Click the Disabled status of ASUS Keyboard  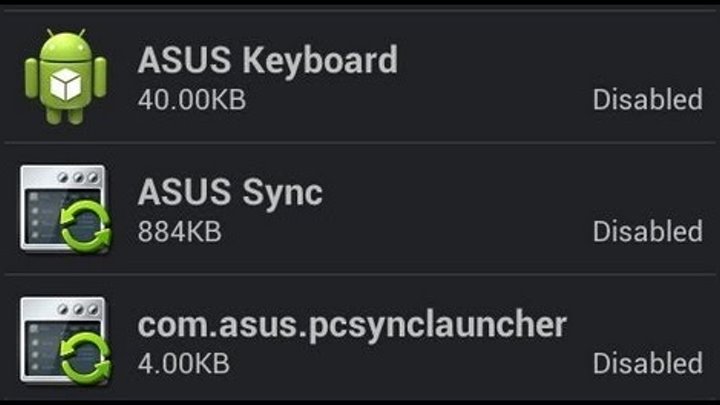(647, 100)
